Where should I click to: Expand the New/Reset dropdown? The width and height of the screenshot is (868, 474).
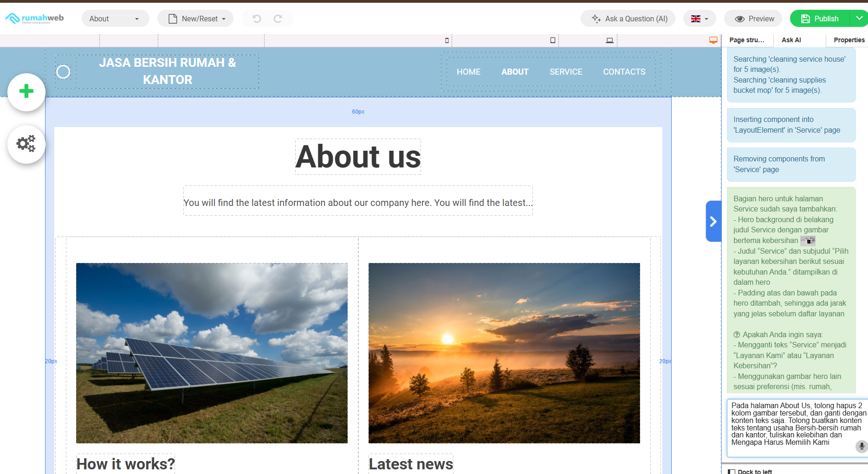195,19
